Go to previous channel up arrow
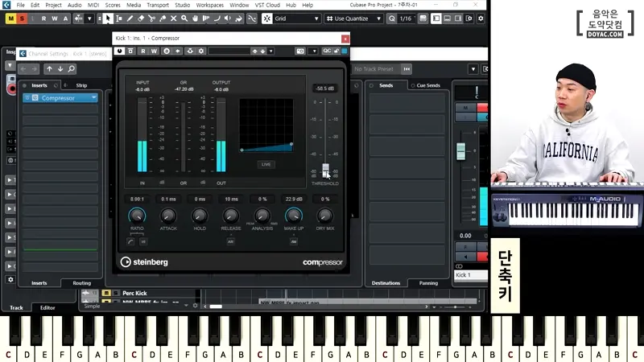The width and height of the screenshot is (644, 362). 49,69
